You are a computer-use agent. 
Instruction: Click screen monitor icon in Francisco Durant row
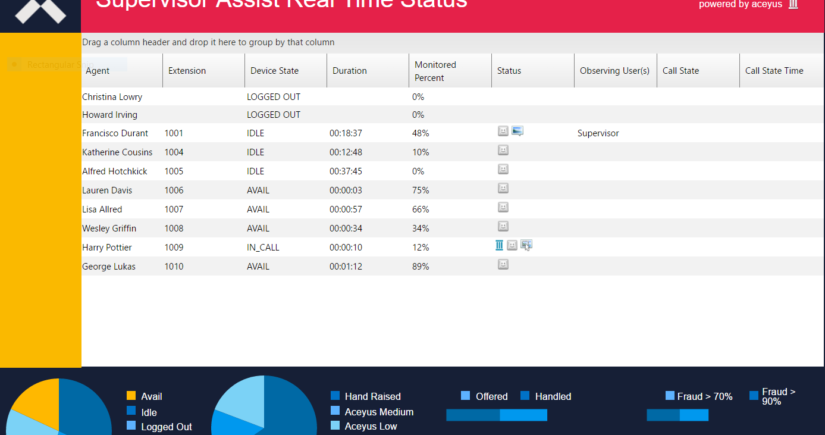tap(517, 131)
